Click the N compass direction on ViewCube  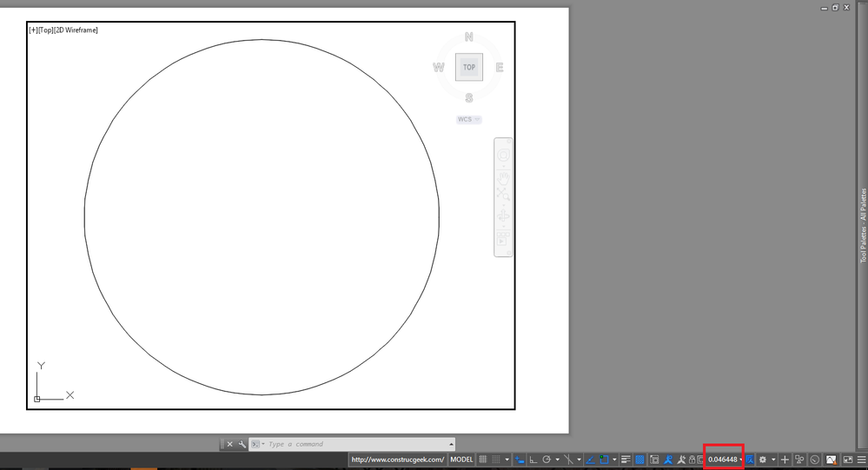(469, 37)
